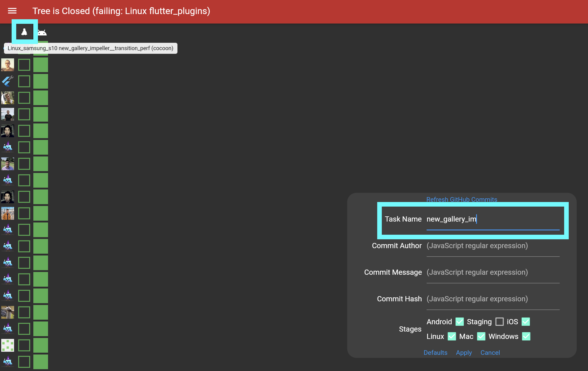
Task: Uncheck the Android stage checkbox
Action: [x=459, y=321]
